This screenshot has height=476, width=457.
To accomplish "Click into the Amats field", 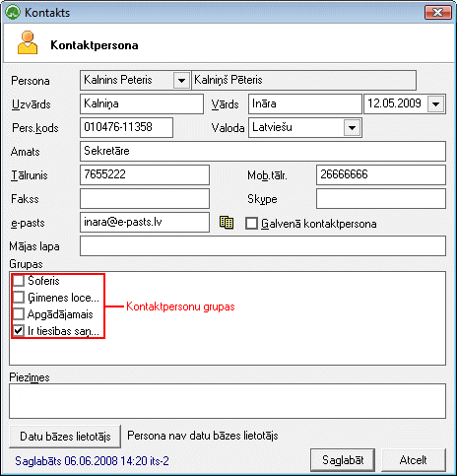I will tap(263, 151).
